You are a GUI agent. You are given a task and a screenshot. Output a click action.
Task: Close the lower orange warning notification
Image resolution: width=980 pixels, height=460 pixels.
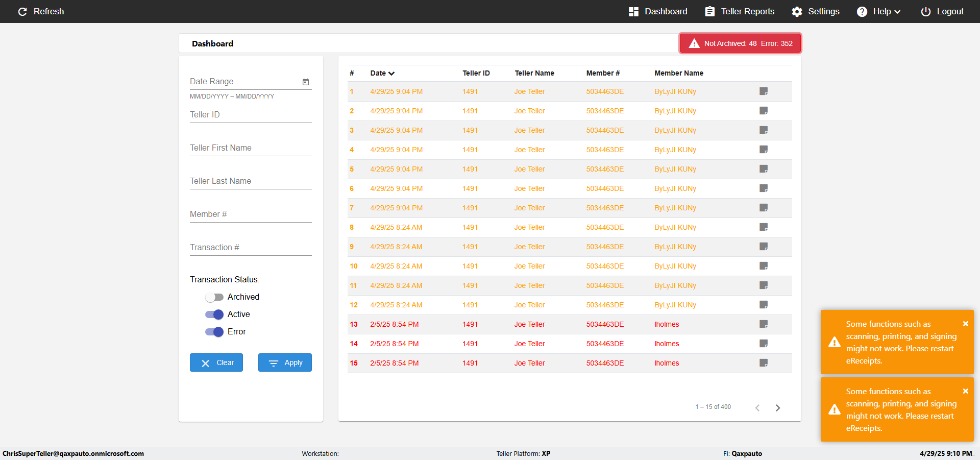[x=966, y=391]
